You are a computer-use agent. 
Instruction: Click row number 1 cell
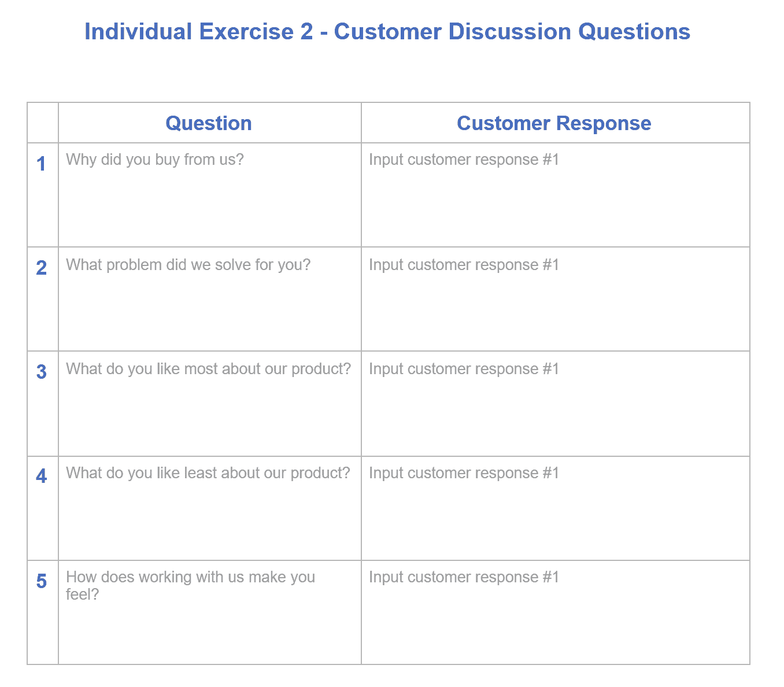(43, 195)
